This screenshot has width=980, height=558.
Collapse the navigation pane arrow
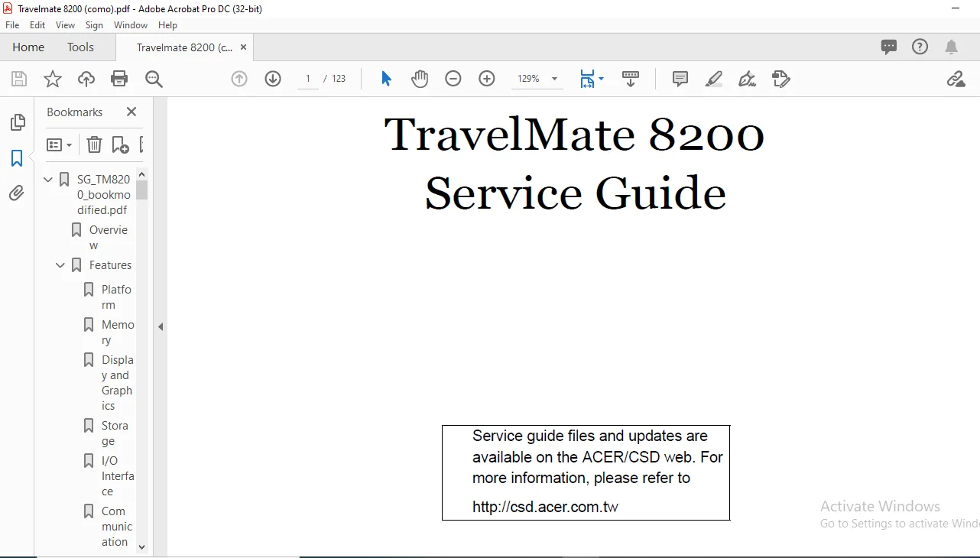tap(161, 326)
